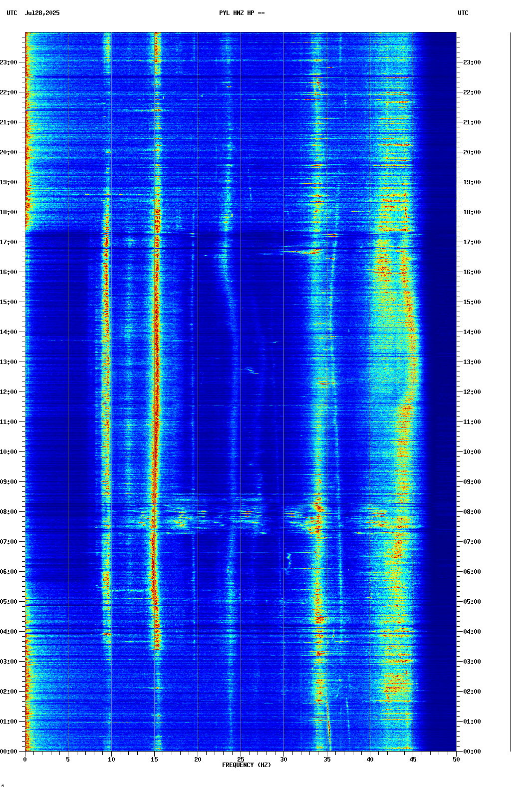Screen dimensions: 532x791
Task: Click frequency tick label 50
Action: click(x=456, y=760)
